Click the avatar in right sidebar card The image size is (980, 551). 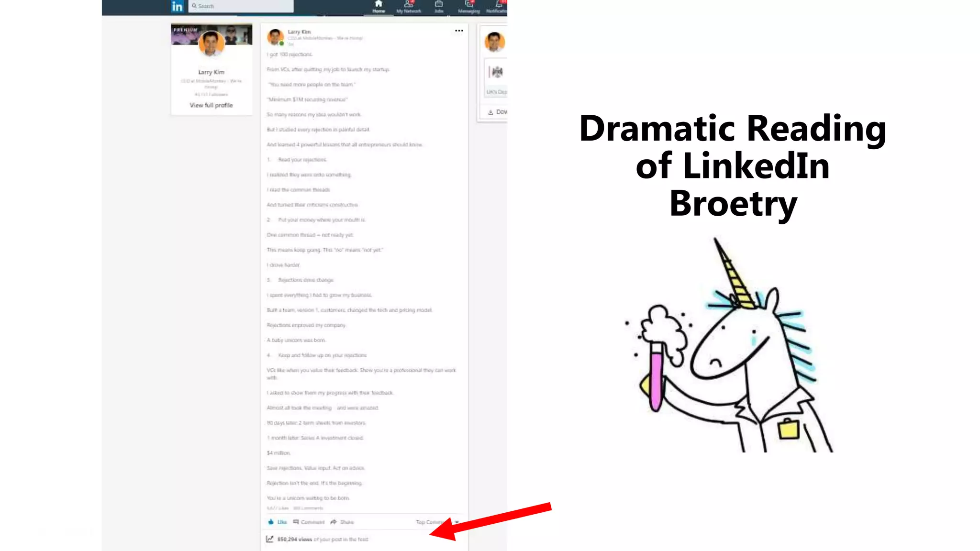point(494,42)
